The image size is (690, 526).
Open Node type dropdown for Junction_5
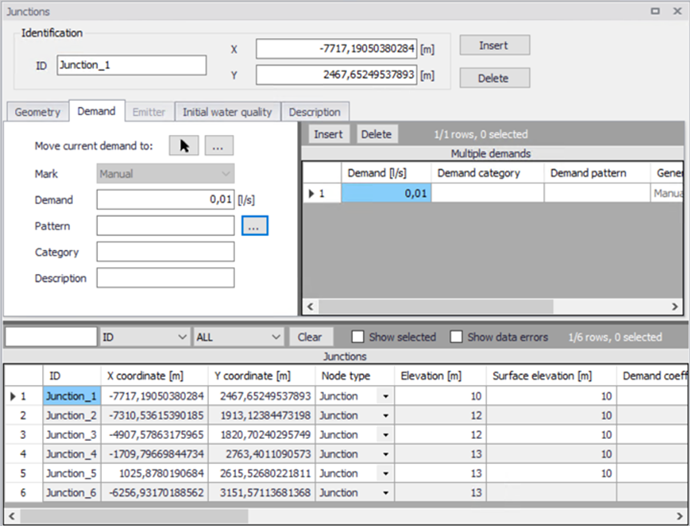coord(385,474)
